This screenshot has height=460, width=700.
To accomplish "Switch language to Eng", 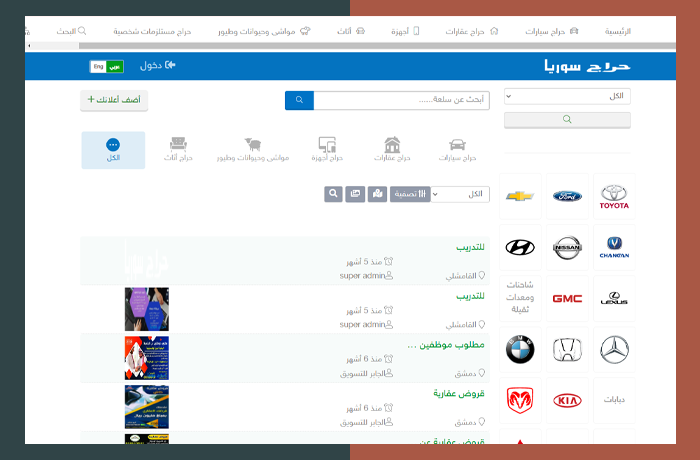I will 98,67.
